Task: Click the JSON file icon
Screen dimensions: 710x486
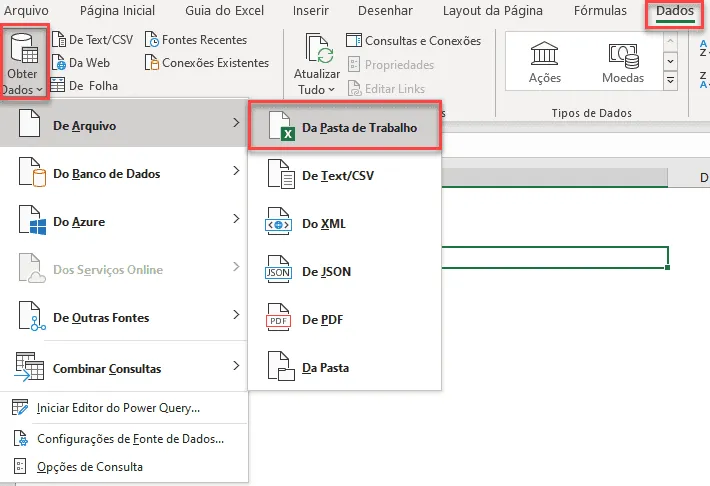Action: (278, 269)
